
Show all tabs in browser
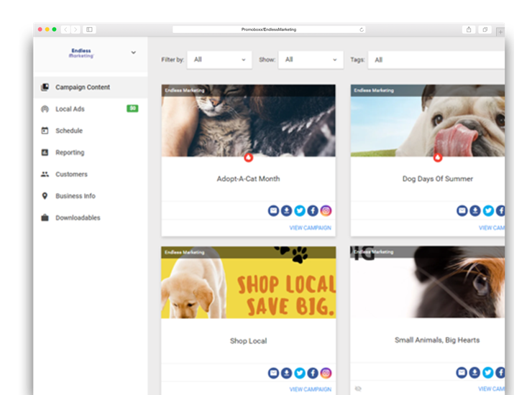485,29
